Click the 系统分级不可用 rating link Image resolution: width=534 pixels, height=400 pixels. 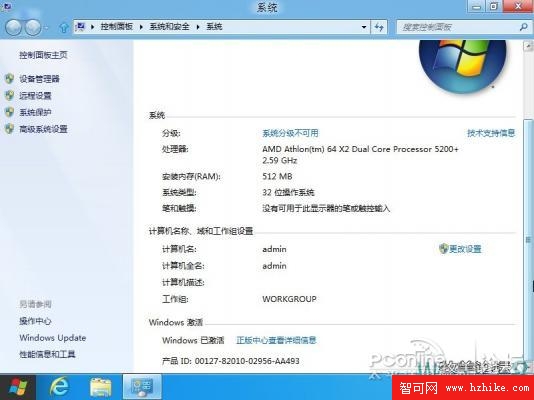tap(290, 133)
